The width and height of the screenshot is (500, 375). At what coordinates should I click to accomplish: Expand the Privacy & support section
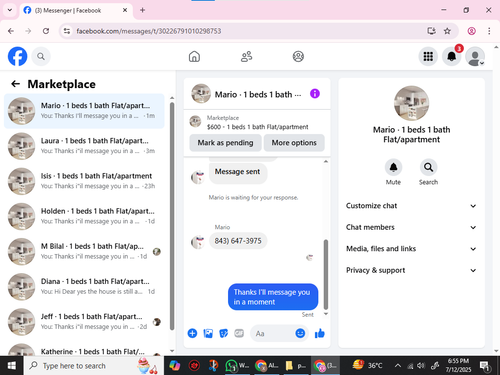pyautogui.click(x=411, y=270)
